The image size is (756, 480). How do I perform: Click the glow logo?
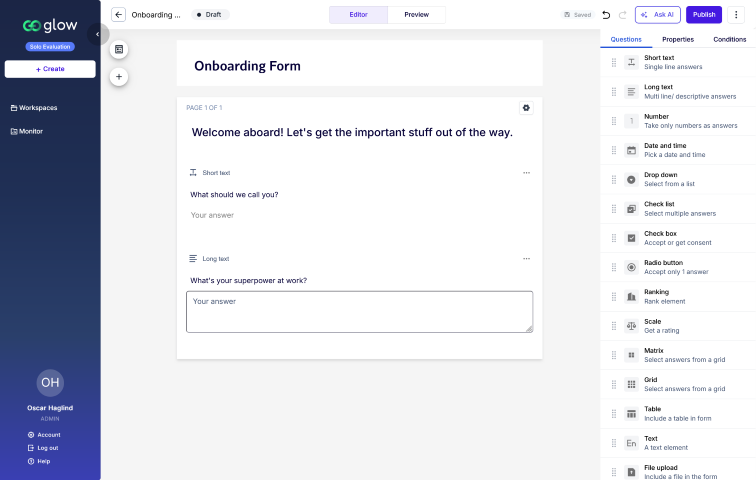pos(50,25)
